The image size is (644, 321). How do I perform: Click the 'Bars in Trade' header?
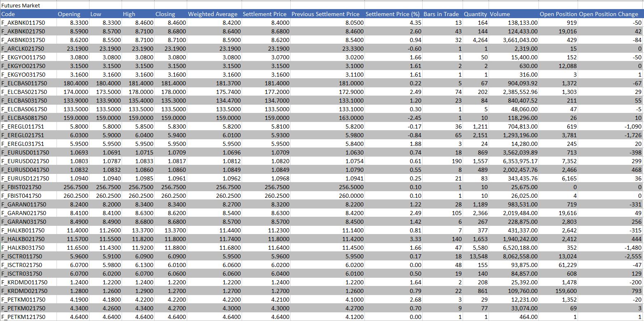coord(442,14)
